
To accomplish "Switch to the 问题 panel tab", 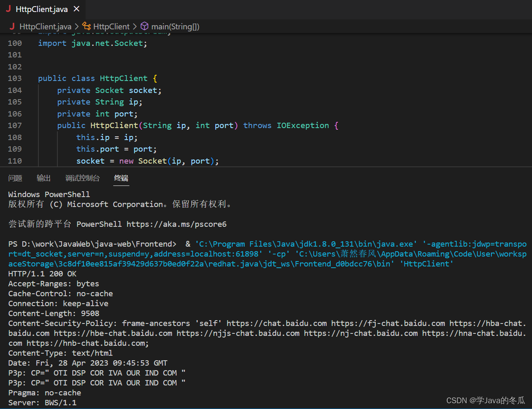I will tap(15, 178).
